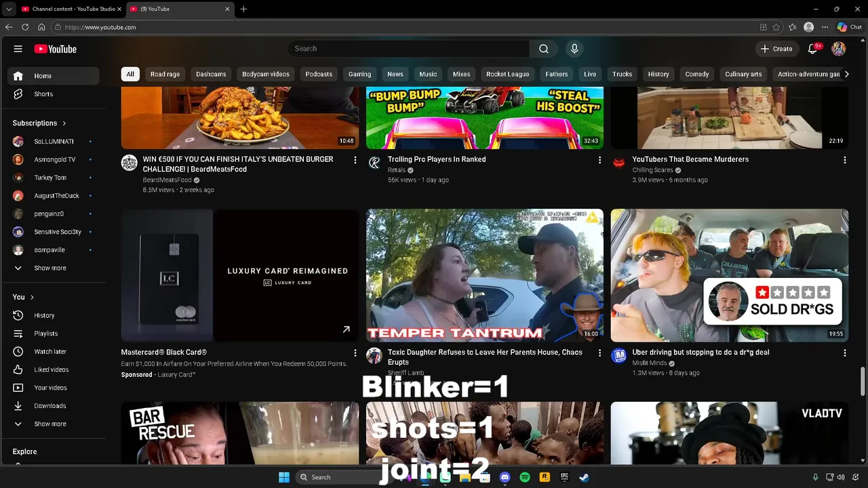Open Shorts in sidebar
The width and height of the screenshot is (868, 488).
pos(54,94)
